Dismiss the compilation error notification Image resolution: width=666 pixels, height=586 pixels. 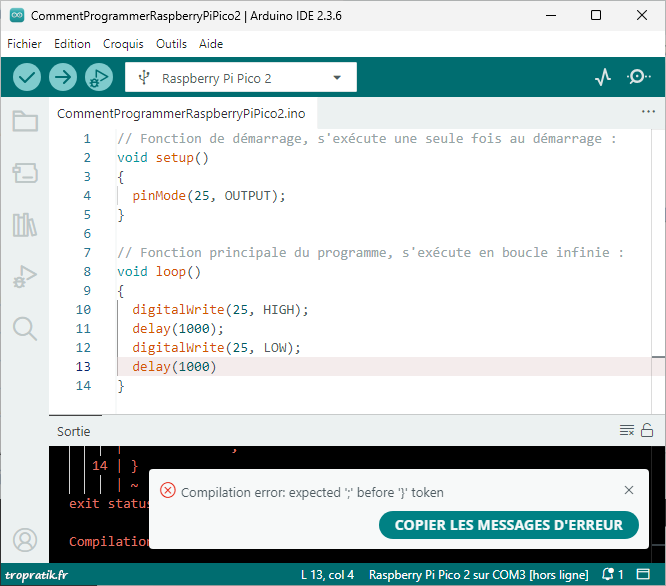coord(629,490)
